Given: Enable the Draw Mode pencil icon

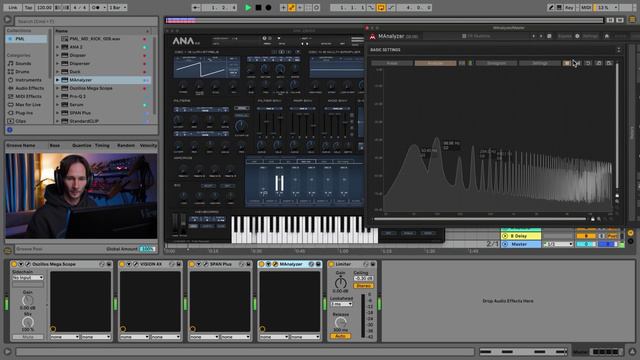Looking at the screenshot, I should point(551,7).
